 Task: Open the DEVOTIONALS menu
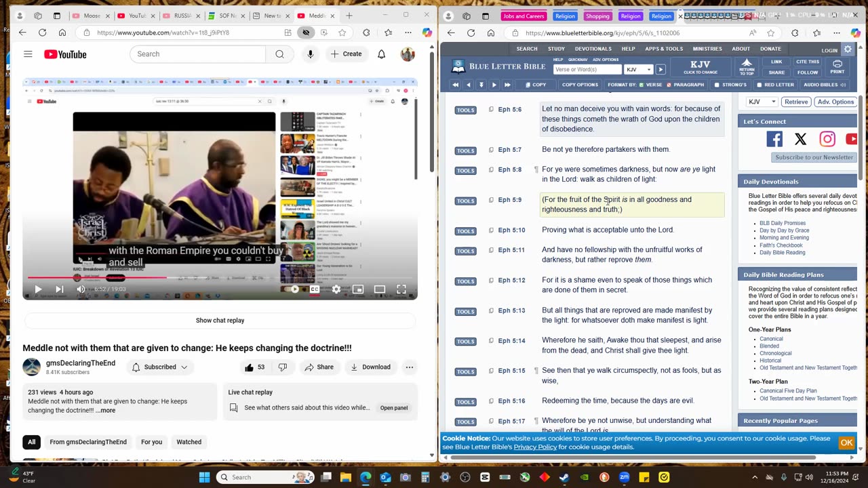pyautogui.click(x=593, y=49)
